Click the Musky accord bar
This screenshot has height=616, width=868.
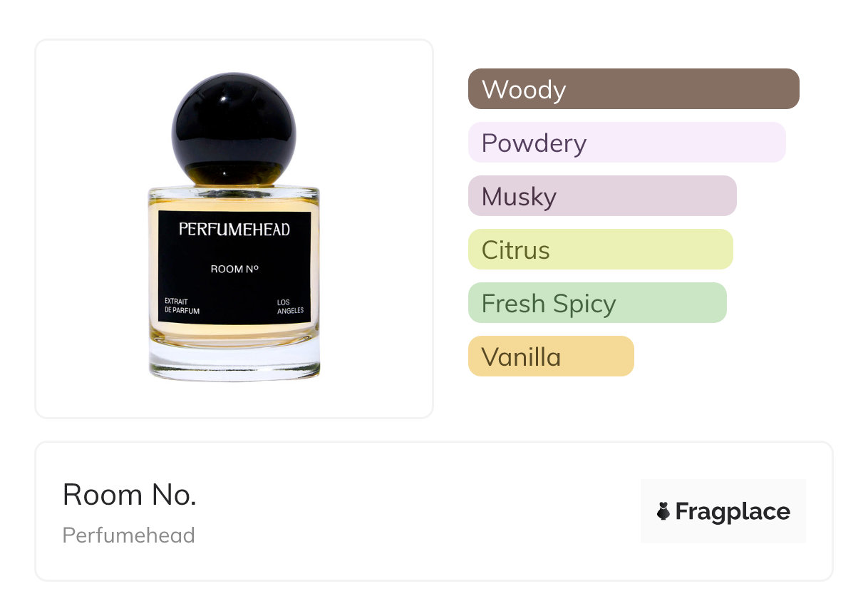[x=602, y=196]
